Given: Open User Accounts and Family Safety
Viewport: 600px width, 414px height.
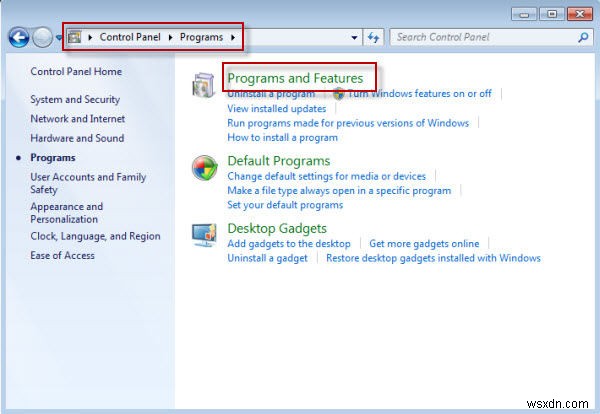Looking at the screenshot, I should [88, 183].
